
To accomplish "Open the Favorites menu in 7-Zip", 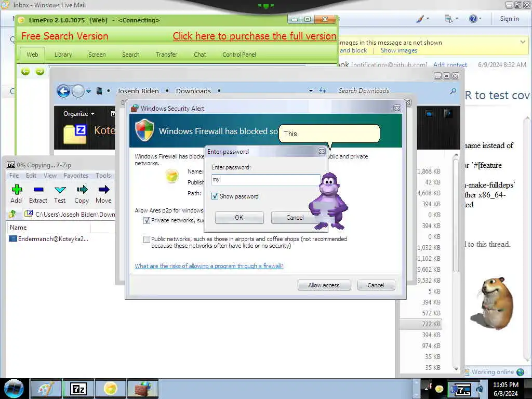I will [76, 176].
